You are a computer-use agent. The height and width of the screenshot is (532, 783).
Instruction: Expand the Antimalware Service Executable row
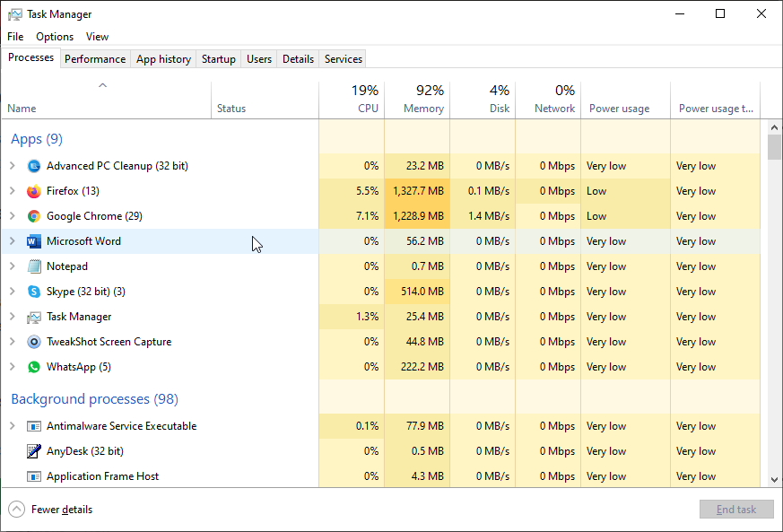coord(13,426)
